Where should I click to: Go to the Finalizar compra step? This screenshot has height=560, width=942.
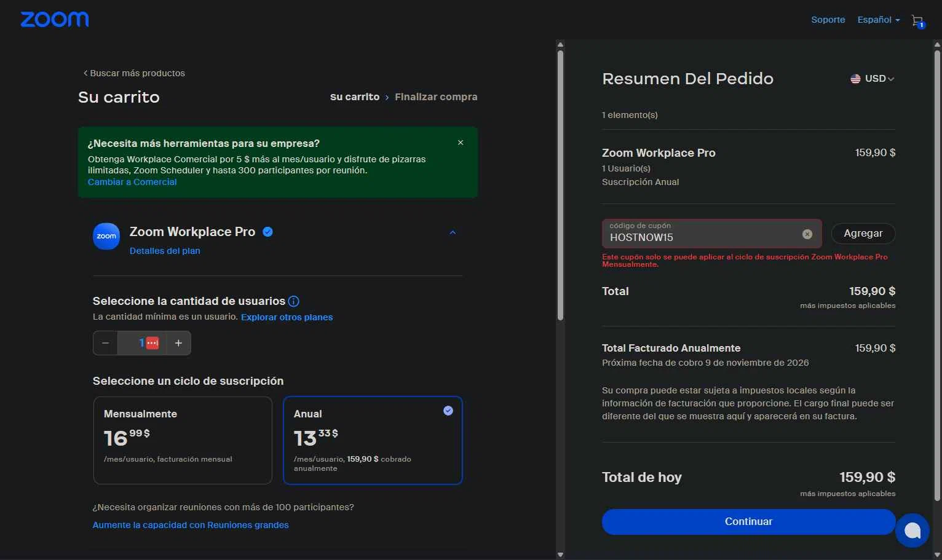[436, 97]
